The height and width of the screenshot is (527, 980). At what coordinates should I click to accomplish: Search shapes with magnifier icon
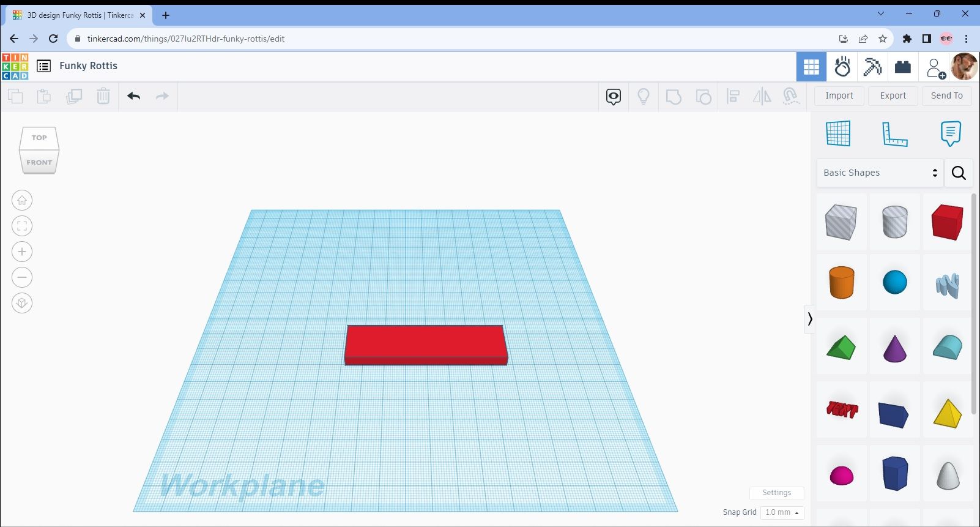[959, 173]
